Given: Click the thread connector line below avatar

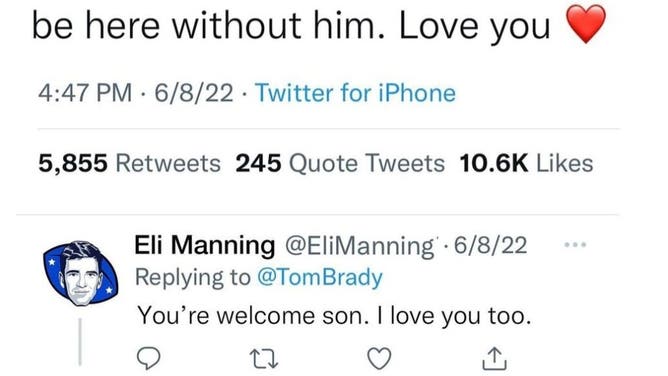Looking at the screenshot, I should 80,342.
